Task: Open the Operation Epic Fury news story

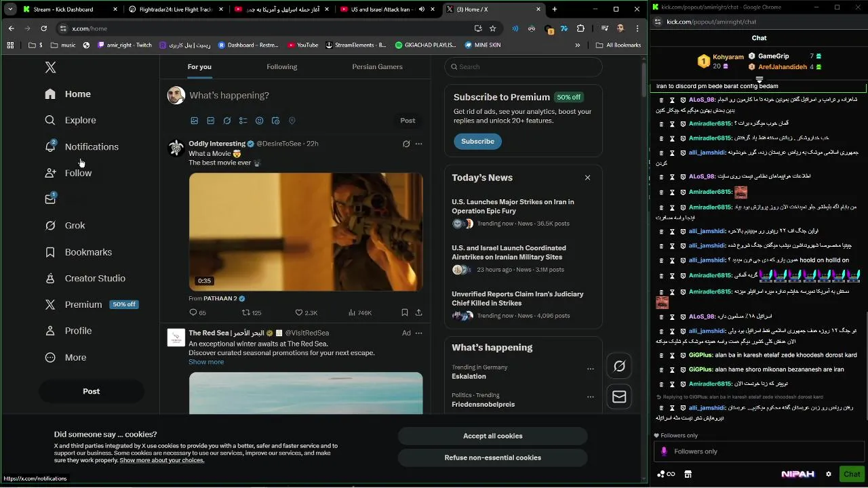Action: pyautogui.click(x=523, y=212)
